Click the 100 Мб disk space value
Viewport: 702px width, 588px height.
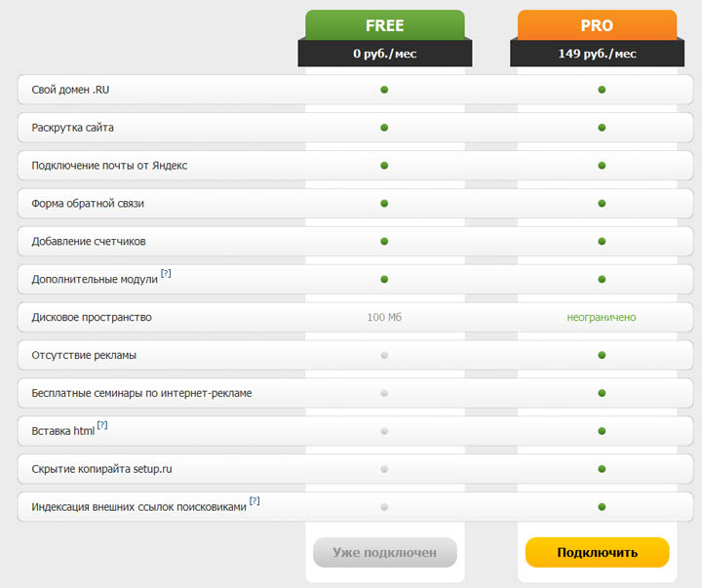[x=384, y=317]
